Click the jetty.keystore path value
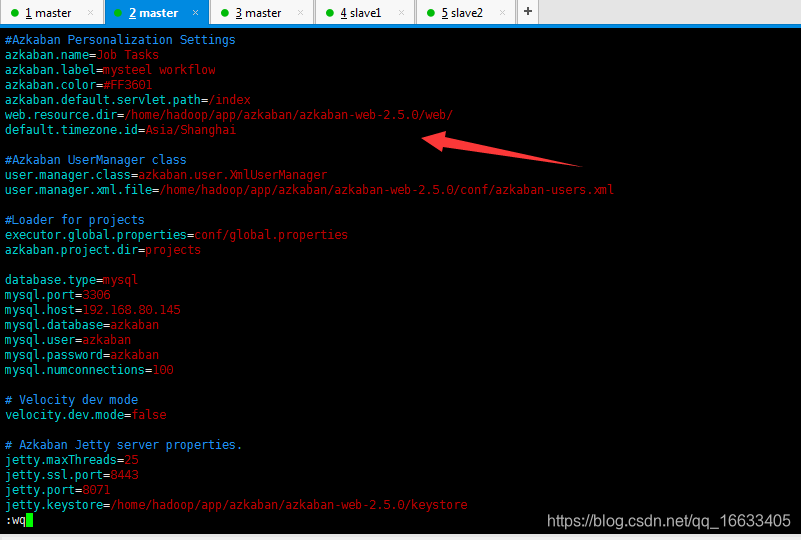This screenshot has width=801, height=540. tap(289, 505)
